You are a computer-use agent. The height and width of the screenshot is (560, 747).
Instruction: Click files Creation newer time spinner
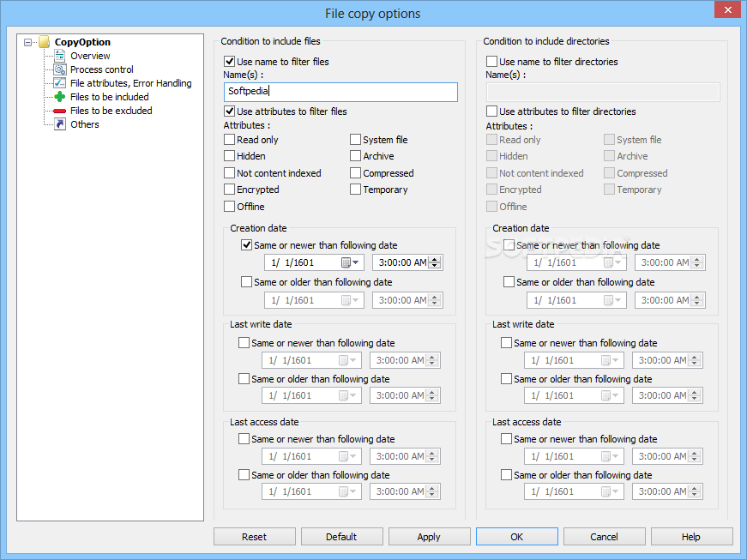click(x=435, y=262)
